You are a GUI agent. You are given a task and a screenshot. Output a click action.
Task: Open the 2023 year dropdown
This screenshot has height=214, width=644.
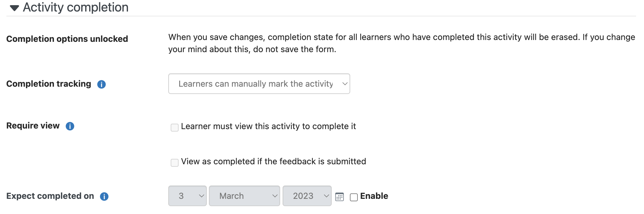point(307,196)
